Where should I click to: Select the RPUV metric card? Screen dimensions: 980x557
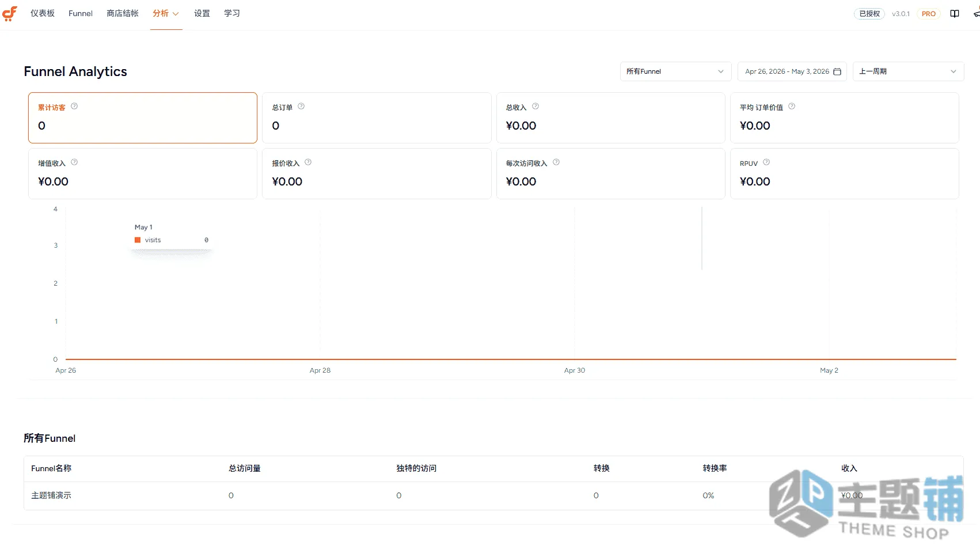pyautogui.click(x=844, y=173)
